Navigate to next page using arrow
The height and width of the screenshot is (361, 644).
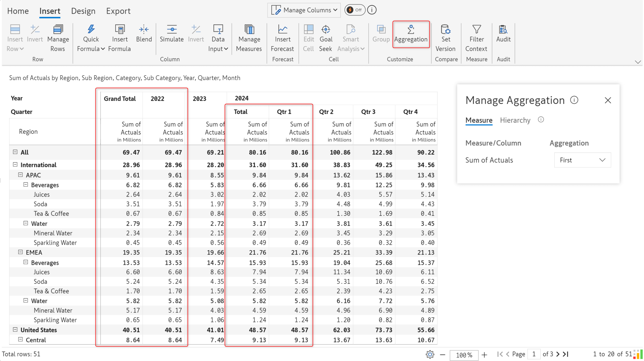click(560, 354)
